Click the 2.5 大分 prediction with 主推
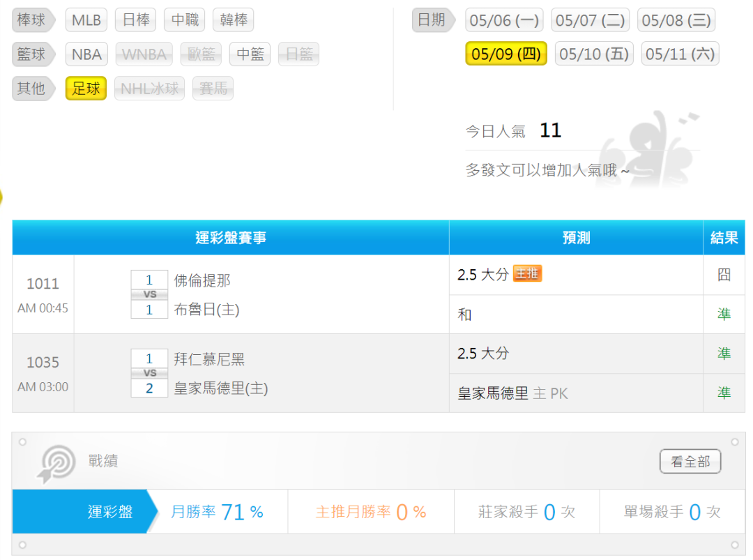753x560 pixels. [482, 275]
